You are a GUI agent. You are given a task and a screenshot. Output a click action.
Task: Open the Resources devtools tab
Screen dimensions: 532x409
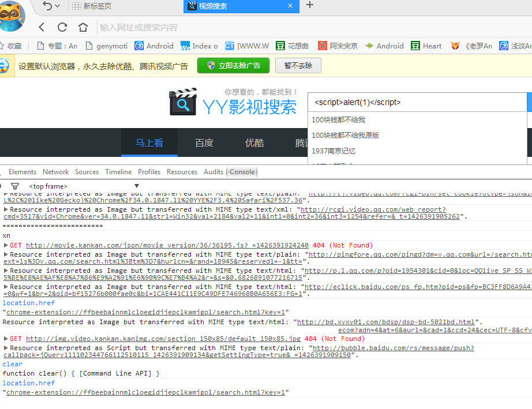(182, 172)
